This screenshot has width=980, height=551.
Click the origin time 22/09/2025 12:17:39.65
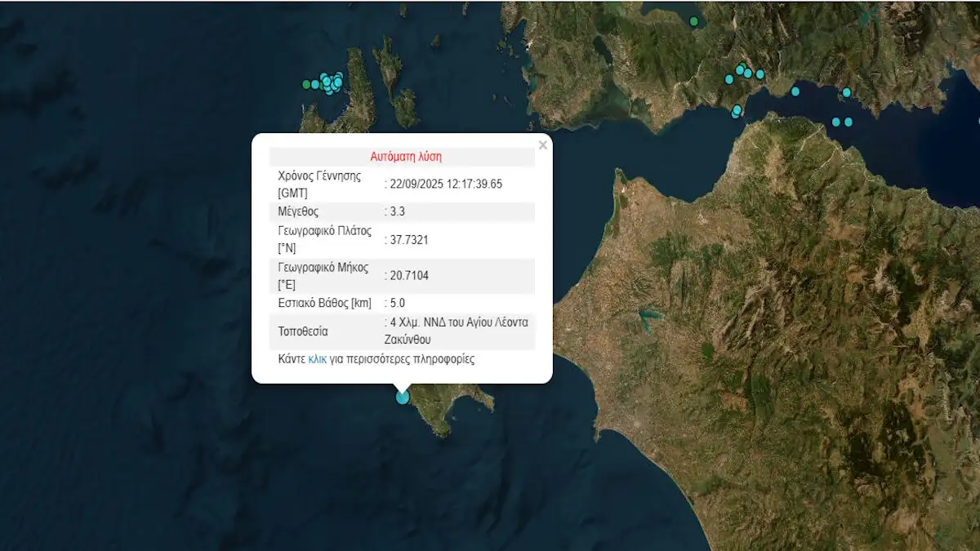(x=445, y=184)
